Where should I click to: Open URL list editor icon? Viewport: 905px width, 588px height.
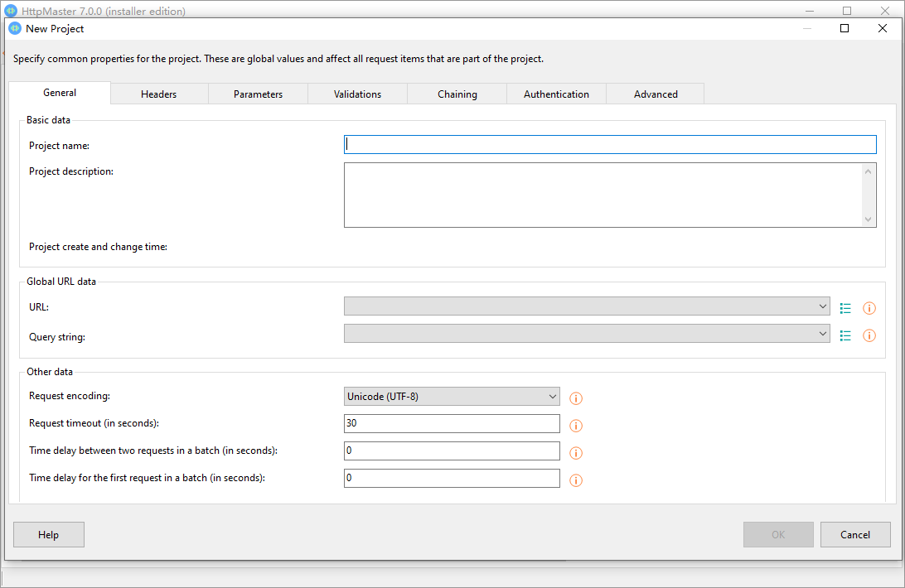click(845, 308)
